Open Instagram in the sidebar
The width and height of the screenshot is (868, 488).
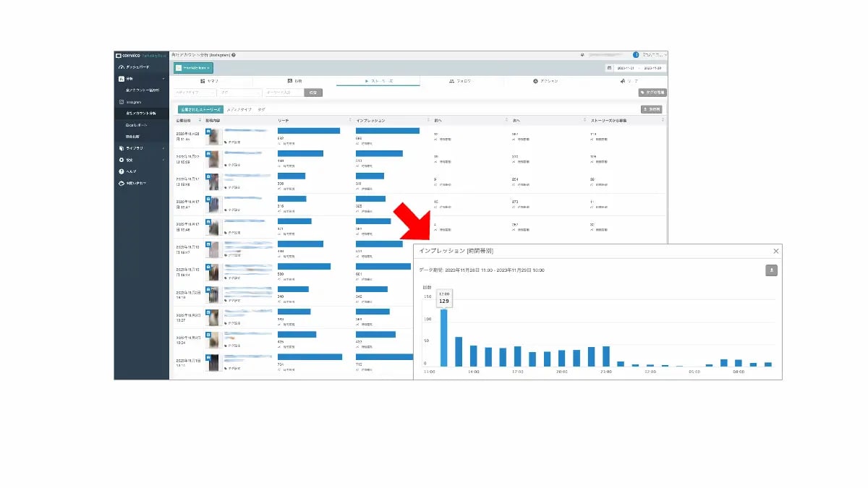pyautogui.click(x=141, y=102)
